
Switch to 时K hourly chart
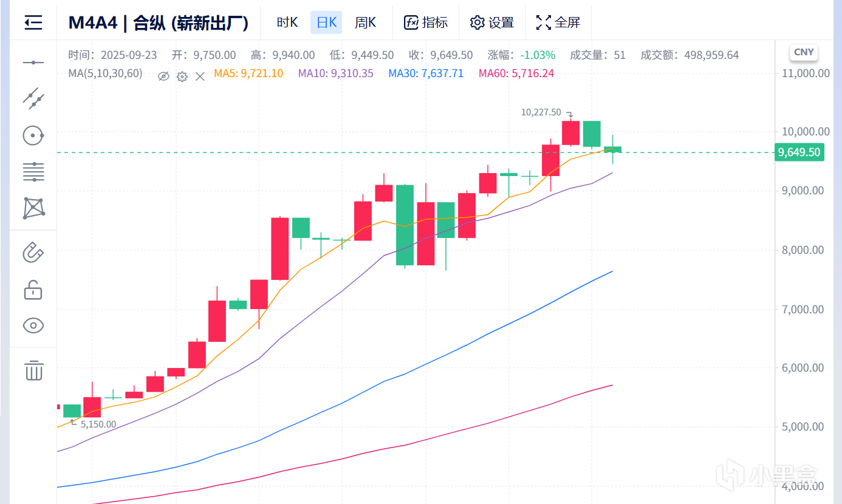coord(287,23)
